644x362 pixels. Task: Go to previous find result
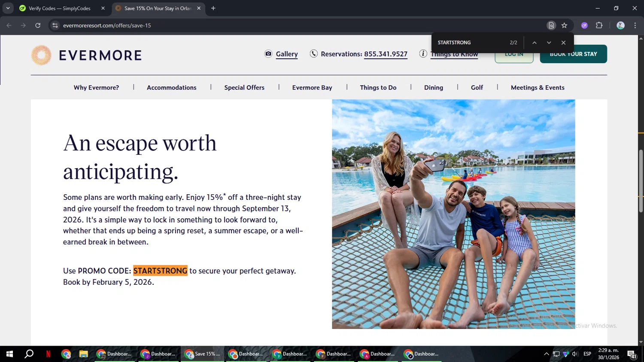click(535, 42)
